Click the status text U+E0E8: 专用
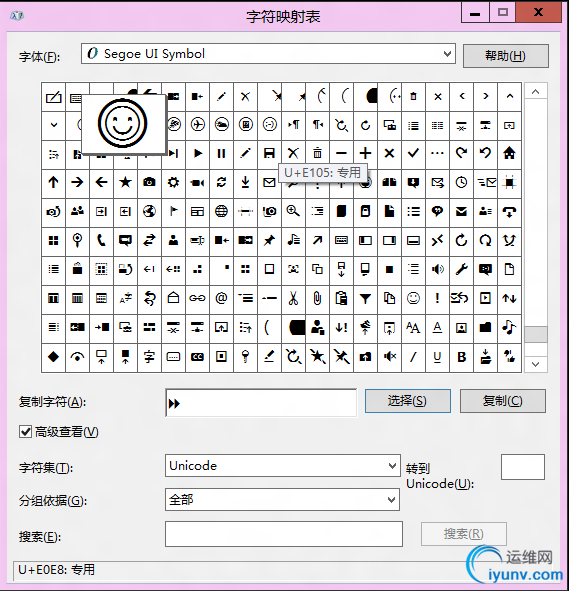Image resolution: width=569 pixels, height=591 pixels. pos(57,570)
